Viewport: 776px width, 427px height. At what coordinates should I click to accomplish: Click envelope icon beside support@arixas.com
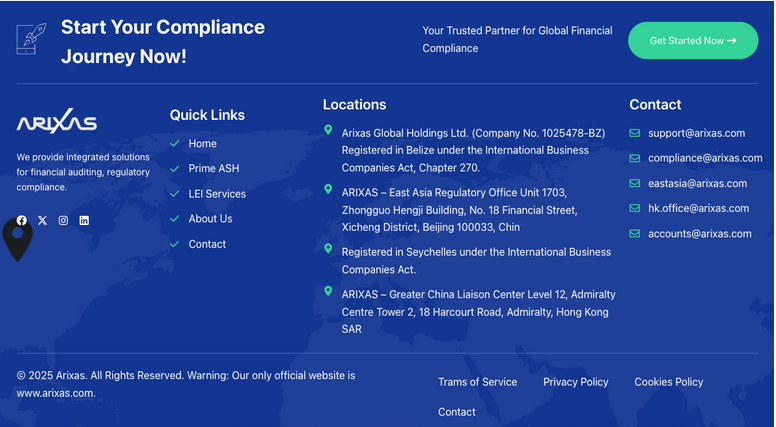pyautogui.click(x=634, y=133)
